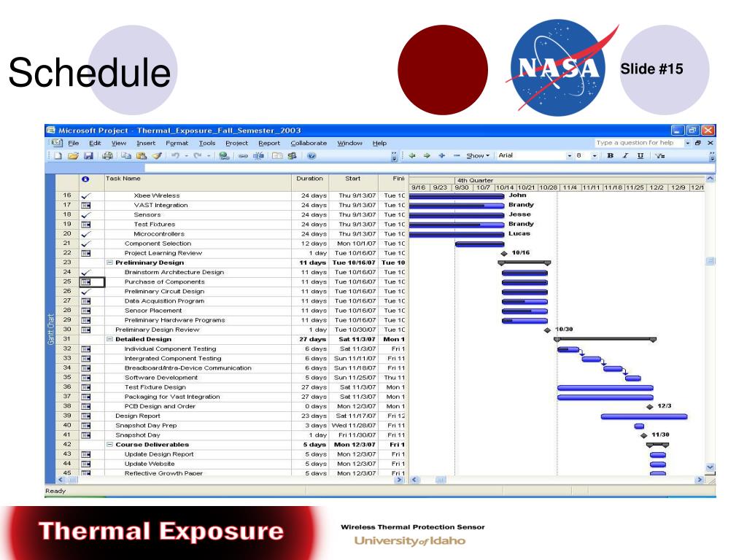Open the Redo history dropdown arrow
Screen dimensions: 747x560
(x=208, y=156)
